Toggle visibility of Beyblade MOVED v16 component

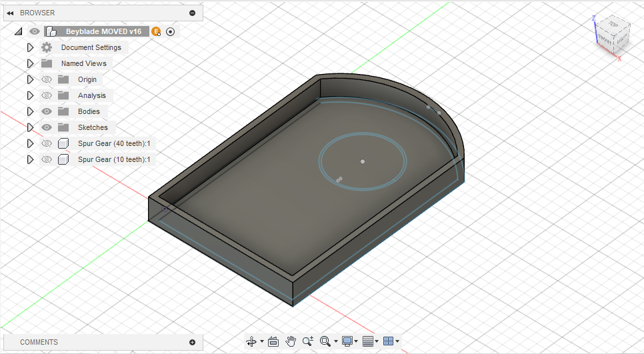tap(35, 31)
